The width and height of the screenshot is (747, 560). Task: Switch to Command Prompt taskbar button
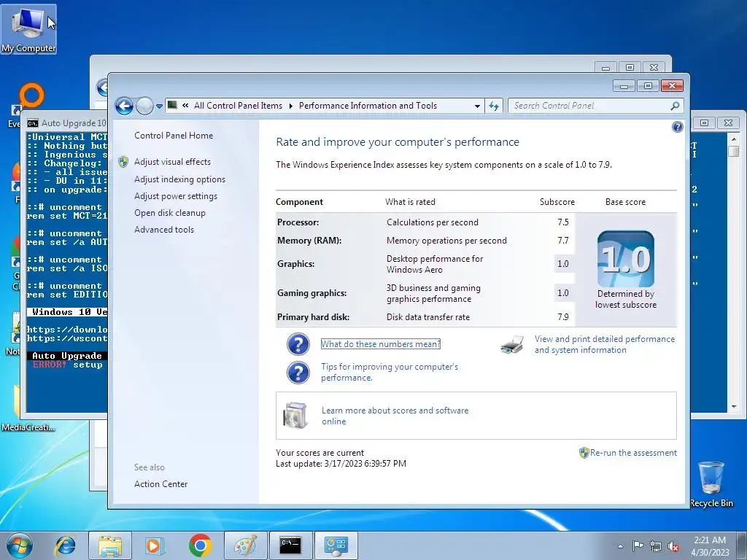pos(290,545)
